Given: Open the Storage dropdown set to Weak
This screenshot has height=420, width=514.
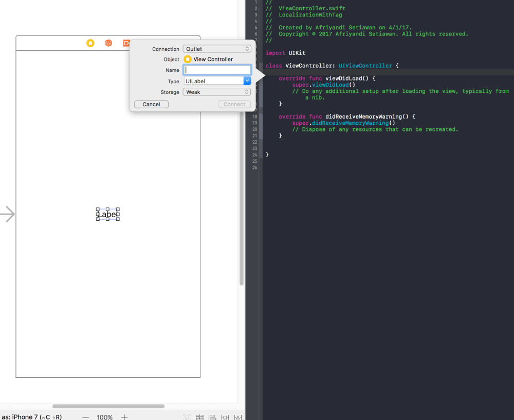Looking at the screenshot, I should 217,92.
